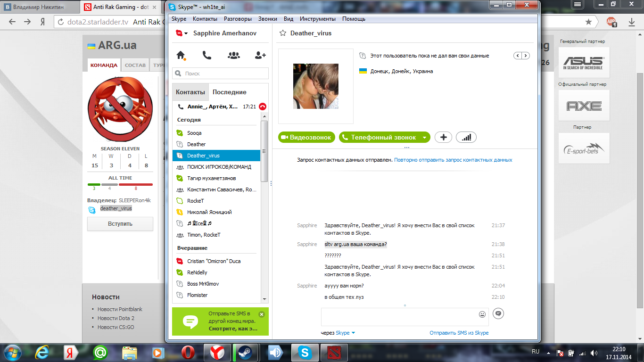Open the КОМАНДА tab on ARG.ua page

click(104, 65)
